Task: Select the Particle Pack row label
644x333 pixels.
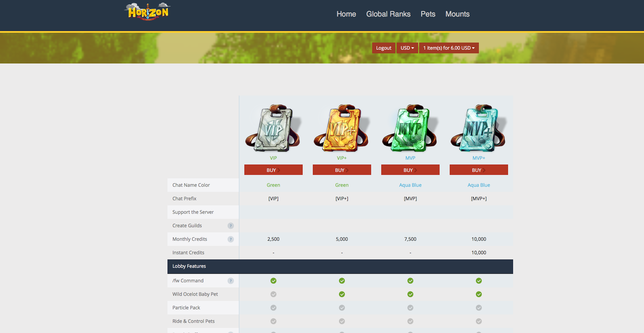Action: pos(186,308)
